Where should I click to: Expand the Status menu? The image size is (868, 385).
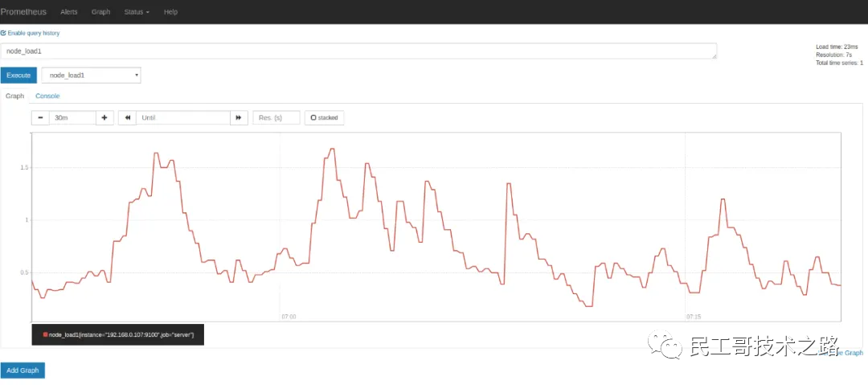(137, 11)
